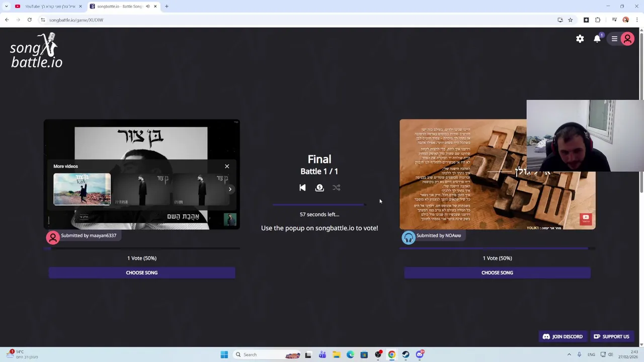Open Teams from the taskbar
The image size is (644, 362).
coord(322,354)
